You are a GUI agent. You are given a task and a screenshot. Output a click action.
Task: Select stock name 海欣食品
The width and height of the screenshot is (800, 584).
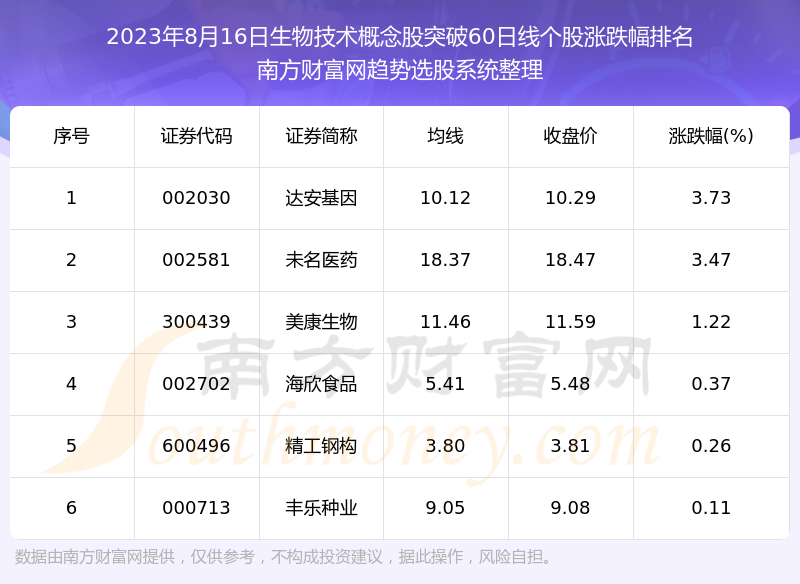(321, 384)
